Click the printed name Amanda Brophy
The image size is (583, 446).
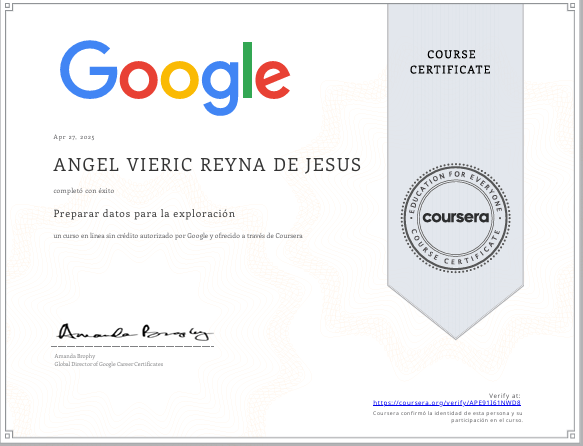pyautogui.click(x=75, y=356)
